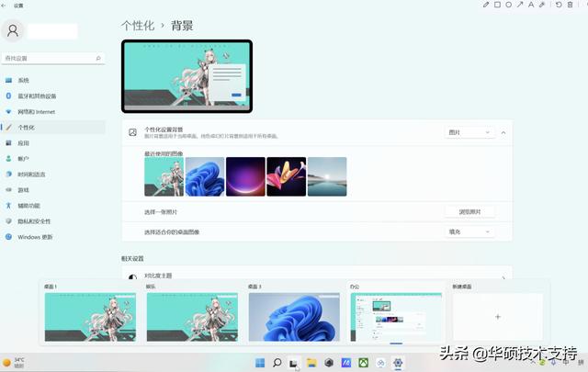The height and width of the screenshot is (372, 588).
Task: Switch to the 办公 virtual desktop thumbnail
Action: (396, 317)
